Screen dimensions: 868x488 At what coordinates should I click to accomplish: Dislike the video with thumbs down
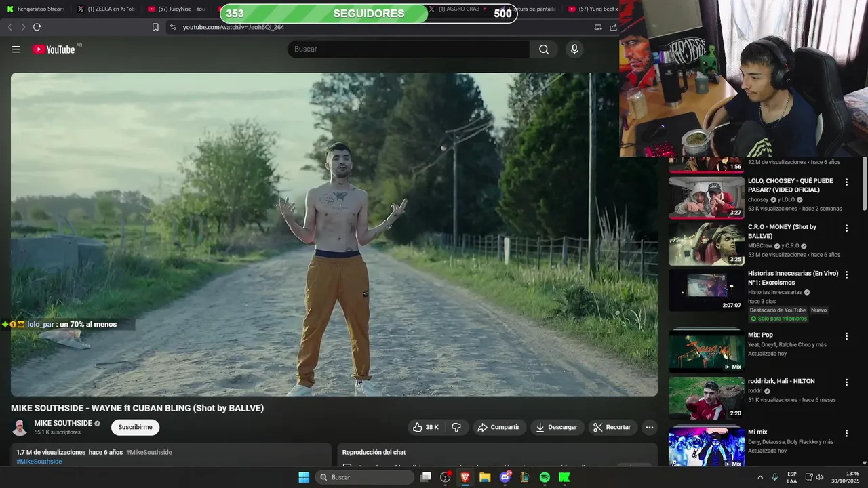(456, 427)
